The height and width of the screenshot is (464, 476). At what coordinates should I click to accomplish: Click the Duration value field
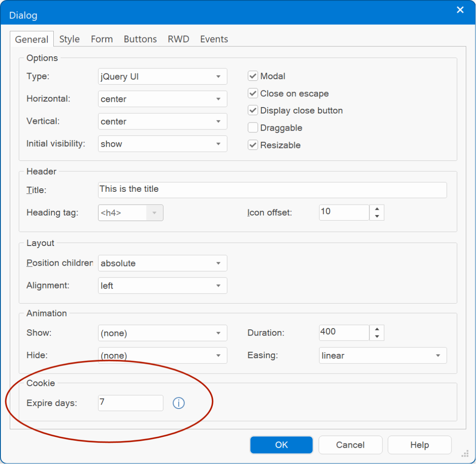pyautogui.click(x=344, y=333)
